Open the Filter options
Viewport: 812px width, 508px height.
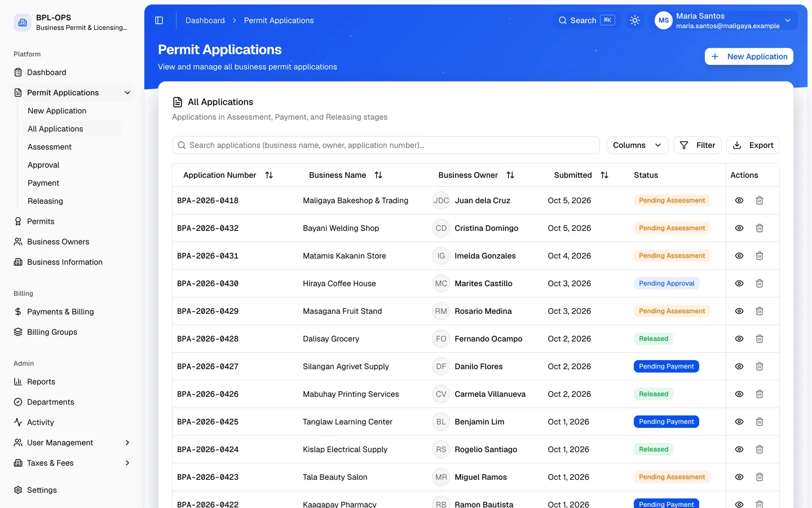tap(698, 145)
